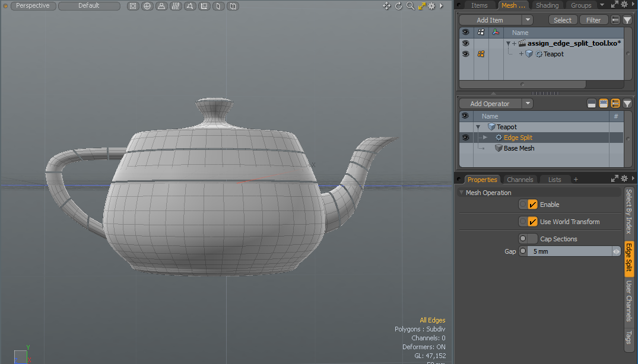Click the Teapot mesh cube icon in item list
This screenshot has width=638, height=364.
(529, 54)
